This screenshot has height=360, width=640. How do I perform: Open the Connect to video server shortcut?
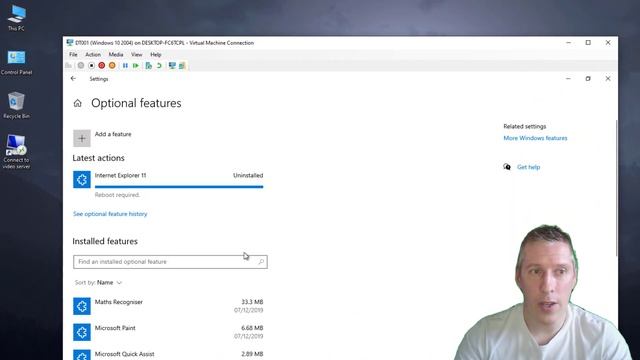click(x=16, y=151)
